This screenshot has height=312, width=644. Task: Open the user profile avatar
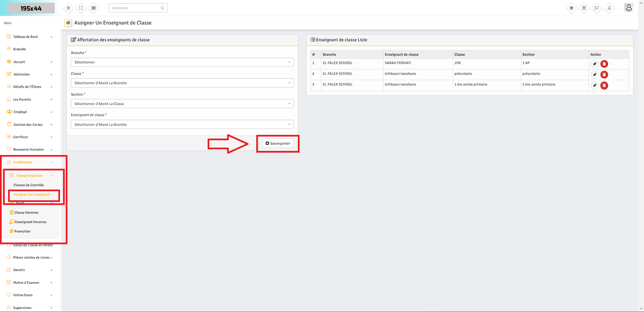(628, 8)
